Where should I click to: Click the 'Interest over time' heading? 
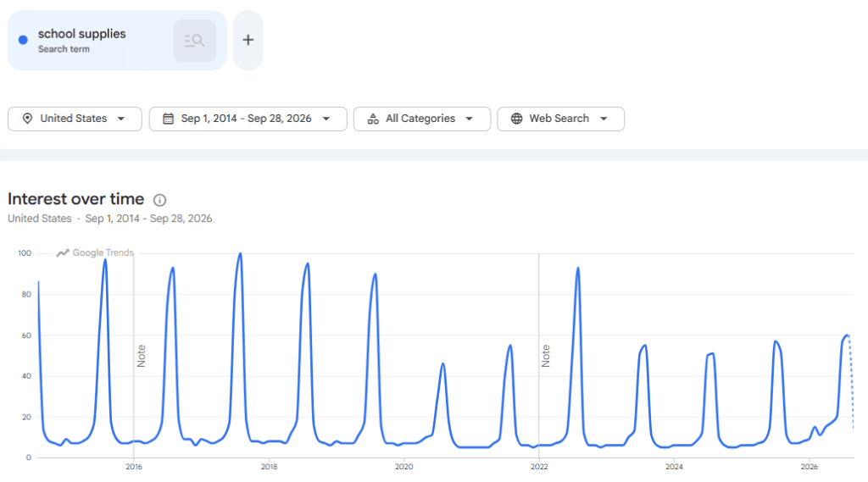point(75,199)
